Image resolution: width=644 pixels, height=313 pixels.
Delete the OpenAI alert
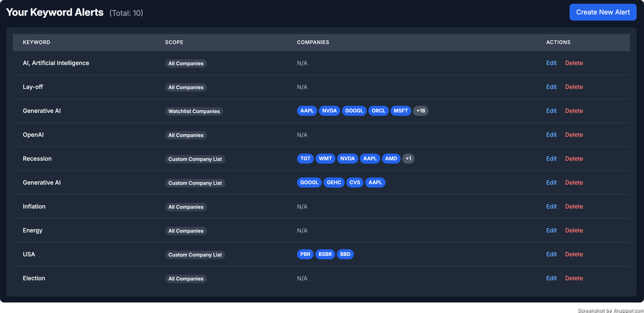574,135
